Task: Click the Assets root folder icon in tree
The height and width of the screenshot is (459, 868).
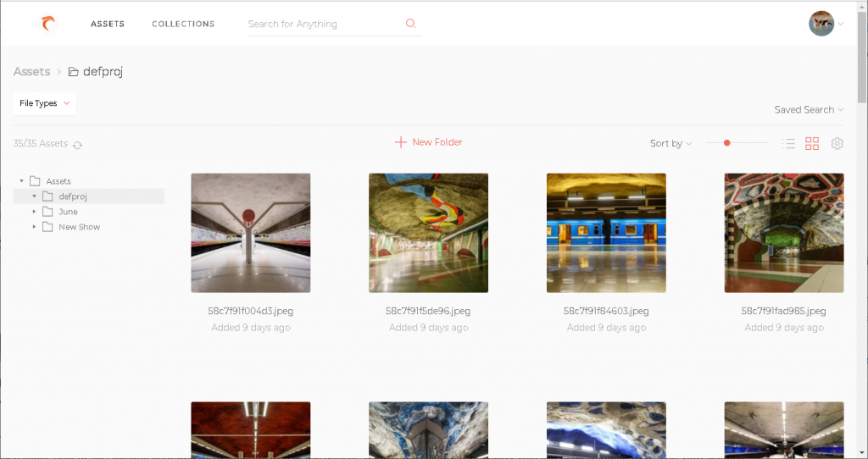Action: [x=35, y=181]
